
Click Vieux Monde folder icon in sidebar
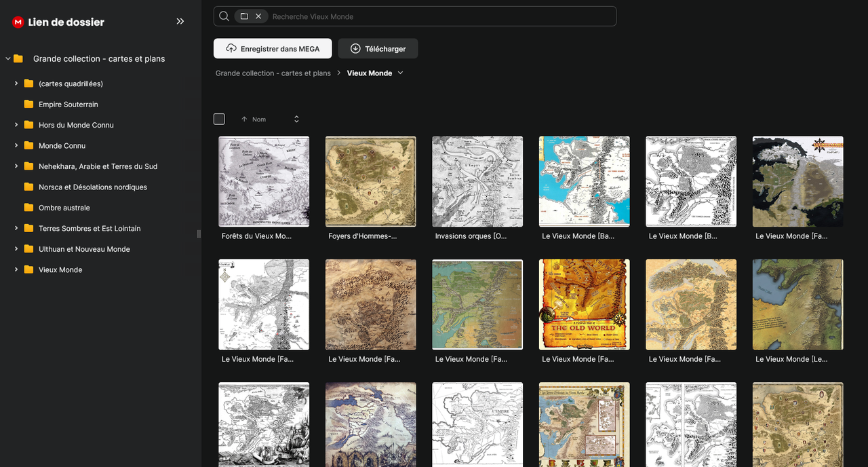pos(28,269)
